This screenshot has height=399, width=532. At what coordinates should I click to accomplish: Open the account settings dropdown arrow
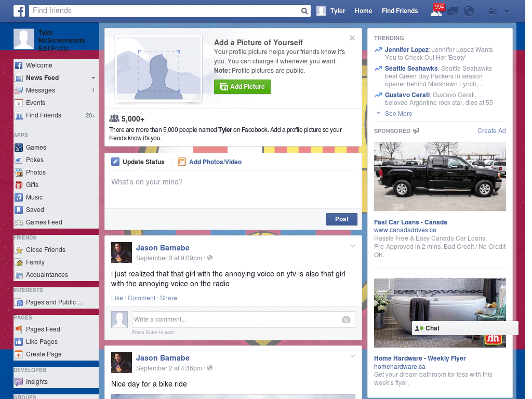(506, 10)
